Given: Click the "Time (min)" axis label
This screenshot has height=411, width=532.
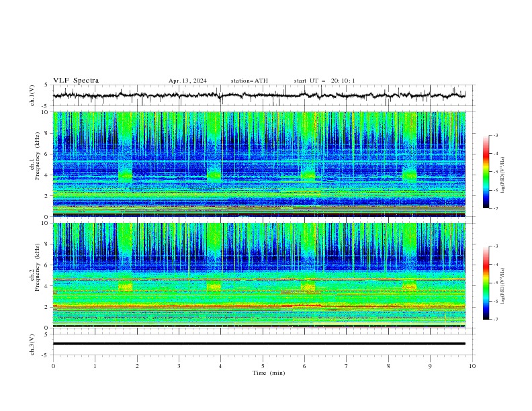Looking at the screenshot, I should pyautogui.click(x=269, y=373).
